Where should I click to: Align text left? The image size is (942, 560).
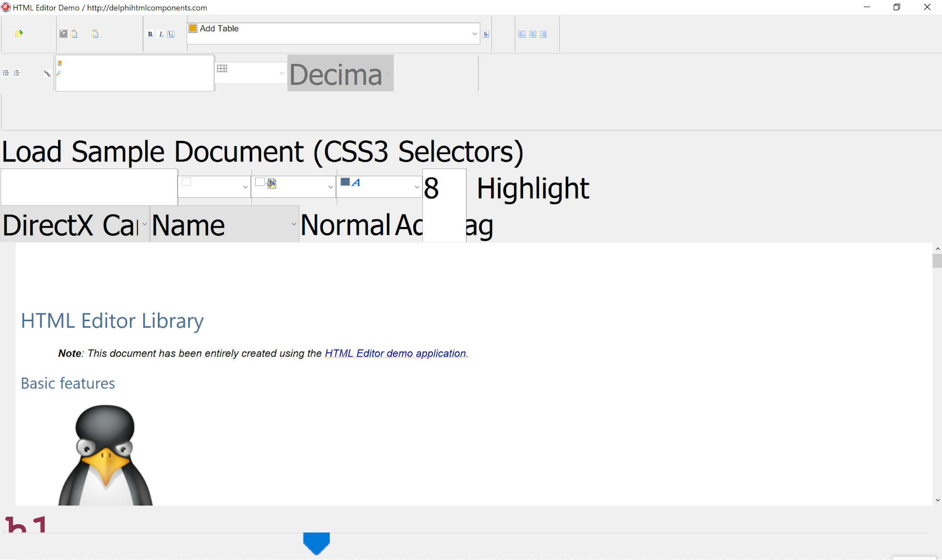tap(522, 34)
